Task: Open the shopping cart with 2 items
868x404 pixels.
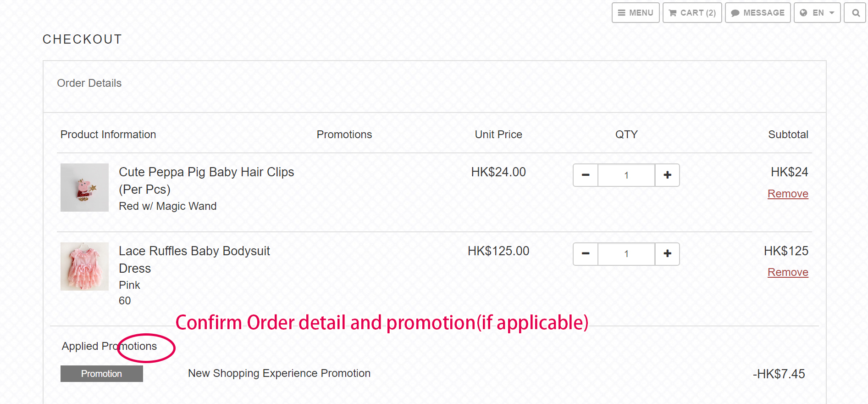Action: pos(692,13)
